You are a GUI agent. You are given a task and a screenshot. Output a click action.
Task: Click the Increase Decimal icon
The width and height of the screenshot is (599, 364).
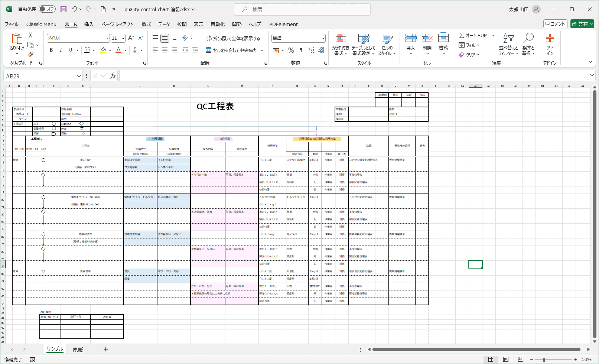click(x=312, y=50)
